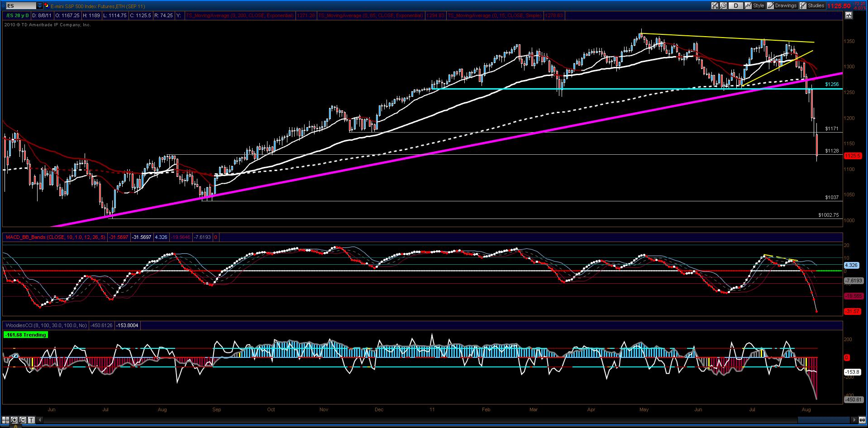
Task: Click the WoodiesCCI study label
Action: [45, 325]
